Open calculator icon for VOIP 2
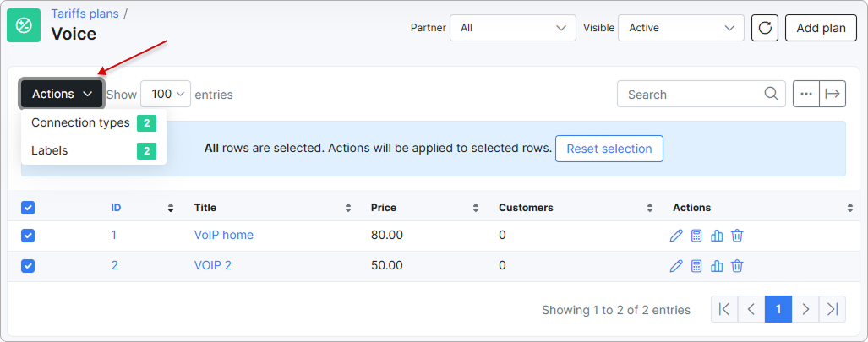The width and height of the screenshot is (868, 342). click(696, 266)
